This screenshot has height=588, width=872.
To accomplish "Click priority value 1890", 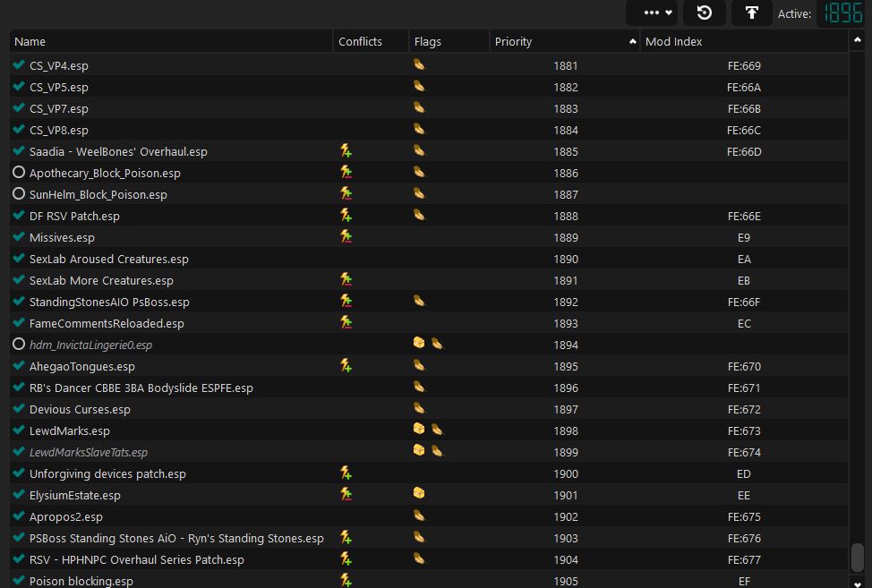I will [566, 259].
